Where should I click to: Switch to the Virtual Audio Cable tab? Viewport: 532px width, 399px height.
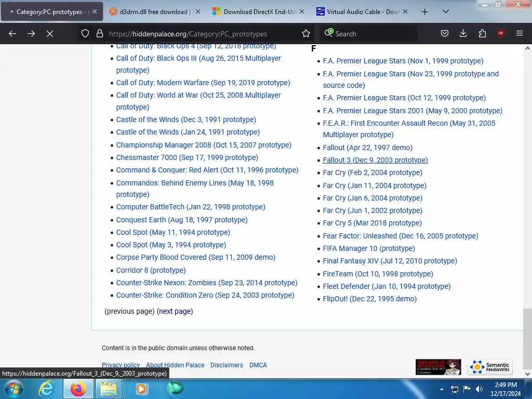(x=362, y=12)
